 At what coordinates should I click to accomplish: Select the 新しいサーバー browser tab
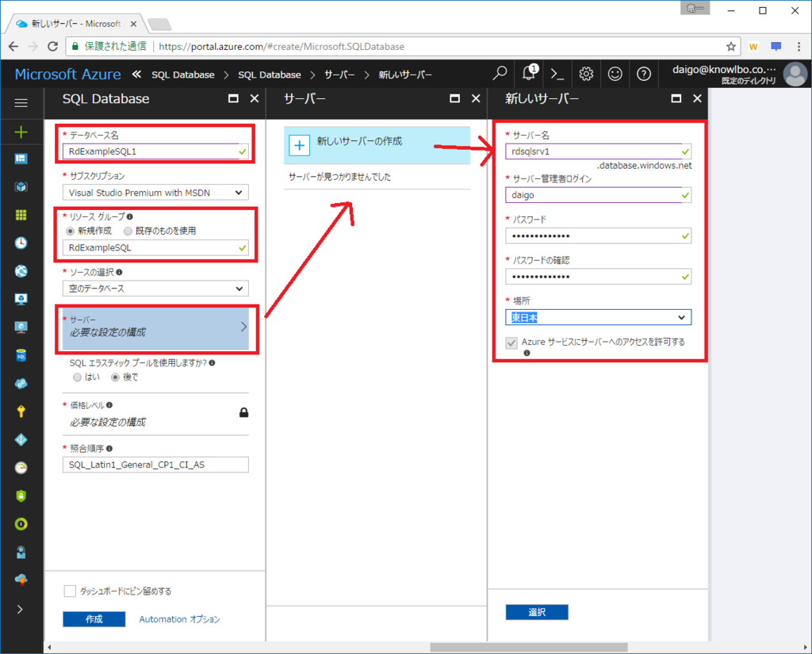(75, 24)
